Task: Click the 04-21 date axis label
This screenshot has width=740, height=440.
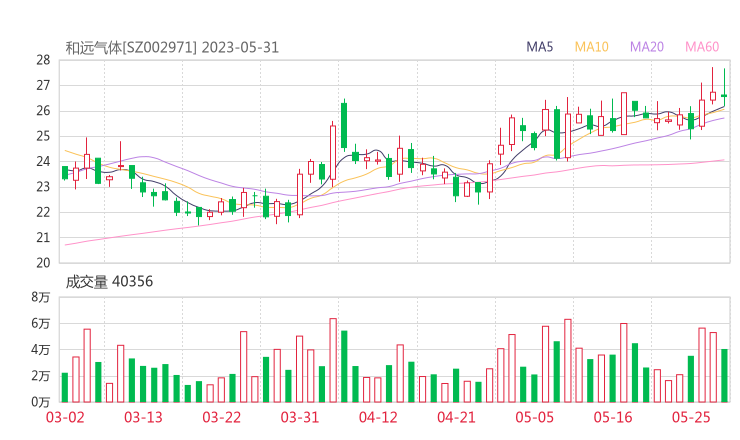Action: 456,417
